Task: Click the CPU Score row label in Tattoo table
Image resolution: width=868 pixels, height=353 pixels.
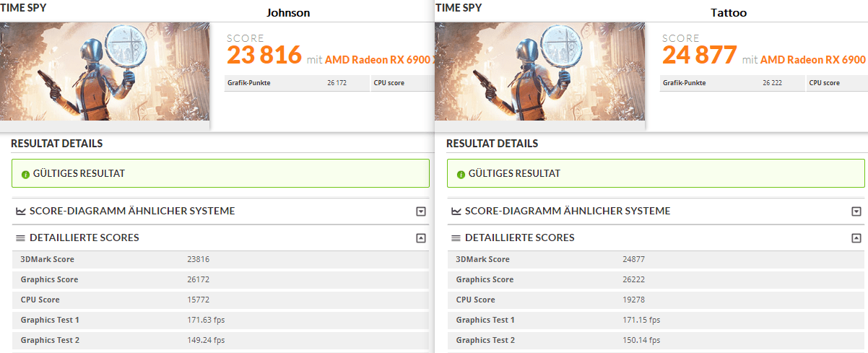Action: pyautogui.click(x=475, y=300)
